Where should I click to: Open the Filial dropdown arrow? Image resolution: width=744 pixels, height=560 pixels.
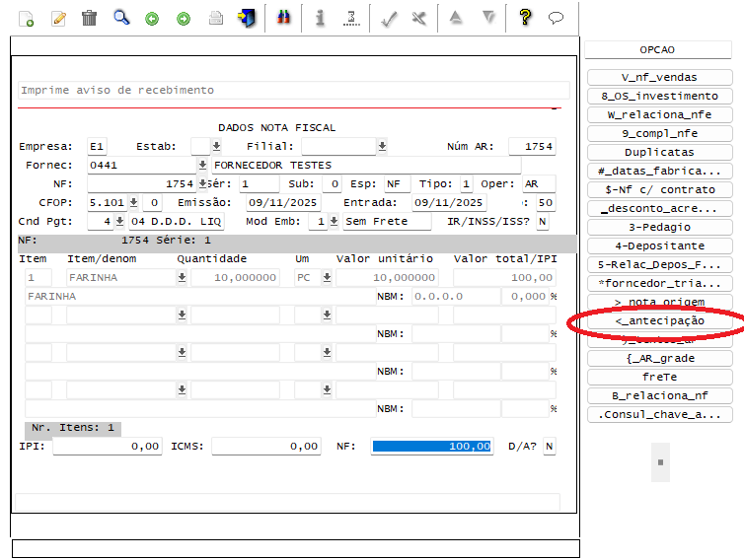382,146
